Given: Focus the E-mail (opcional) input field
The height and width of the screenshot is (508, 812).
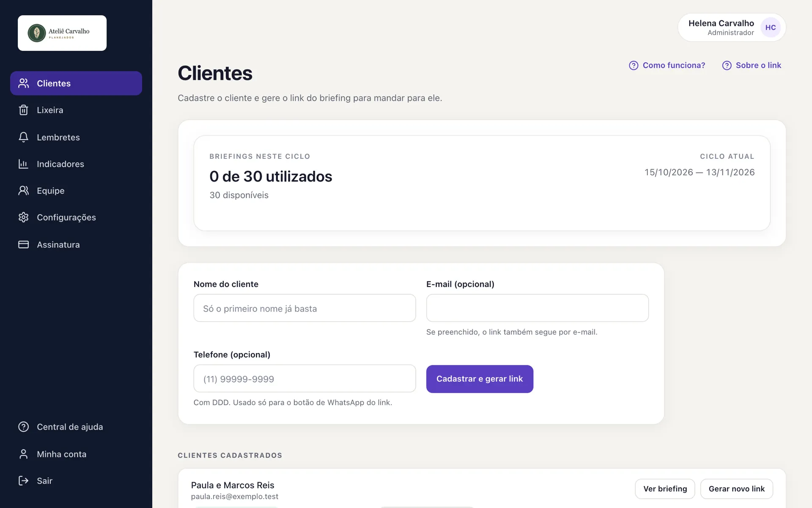Looking at the screenshot, I should (537, 308).
